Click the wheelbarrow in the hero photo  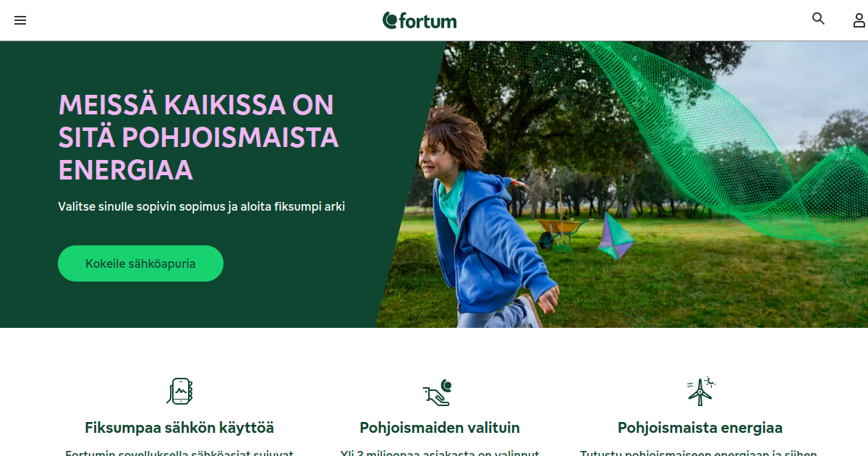coord(562,233)
